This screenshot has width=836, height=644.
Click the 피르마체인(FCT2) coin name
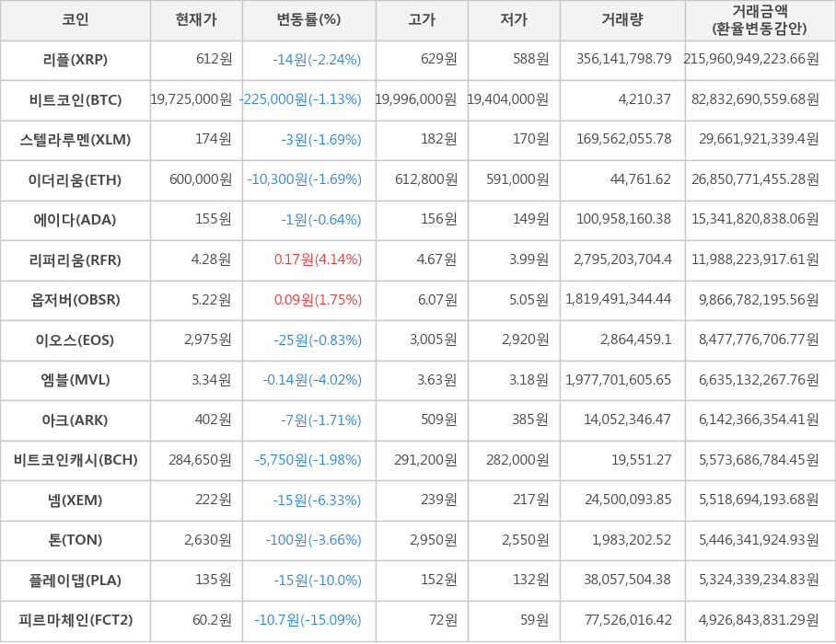pyautogui.click(x=75, y=620)
